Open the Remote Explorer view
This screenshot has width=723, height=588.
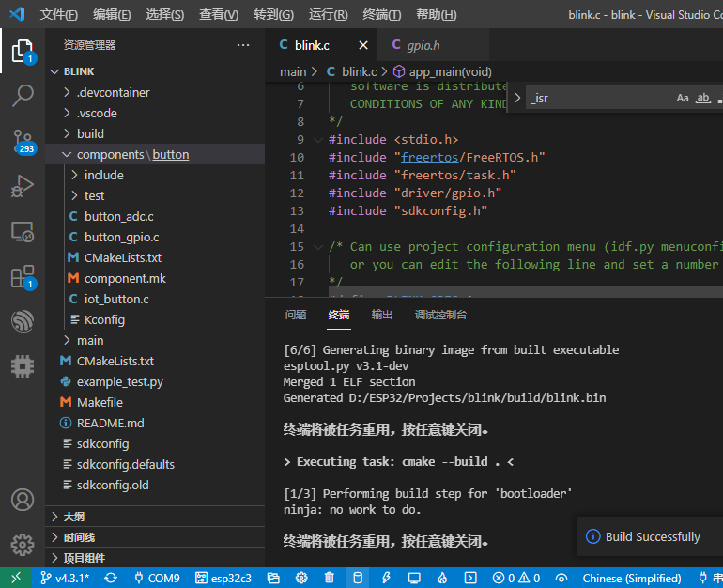23,231
